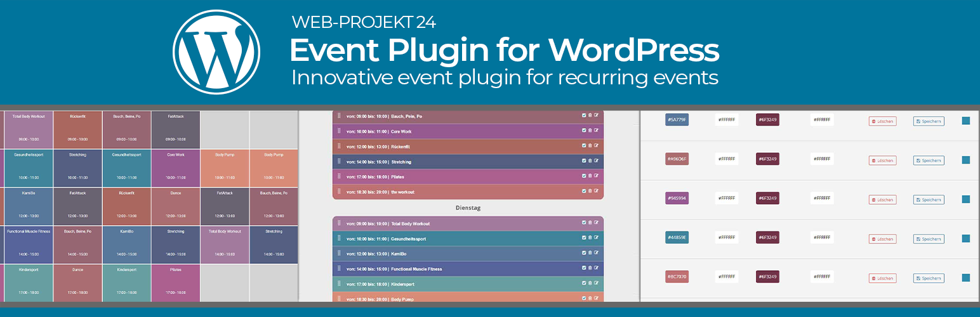980x317 pixels.
Task: Select KamiBo 14:00 cell in schedule grid
Action: (x=126, y=244)
